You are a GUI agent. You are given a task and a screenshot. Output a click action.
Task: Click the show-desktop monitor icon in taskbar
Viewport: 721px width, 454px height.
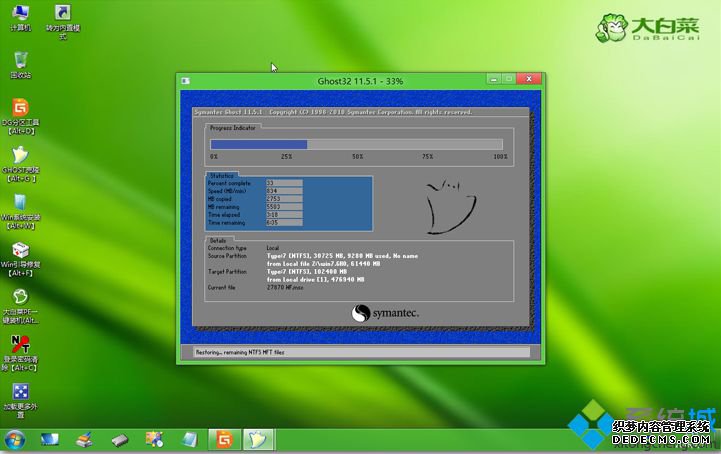tap(50, 440)
